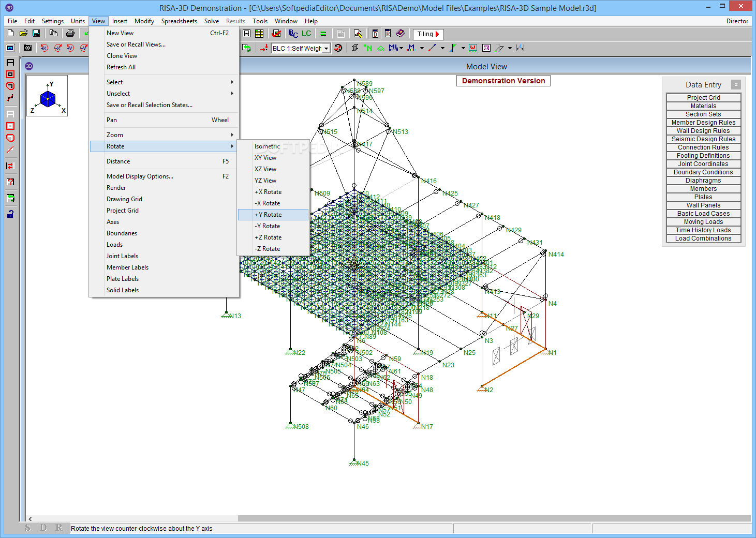This screenshot has width=756, height=538.
Task: Click the Director button at top right
Action: pyautogui.click(x=737, y=21)
